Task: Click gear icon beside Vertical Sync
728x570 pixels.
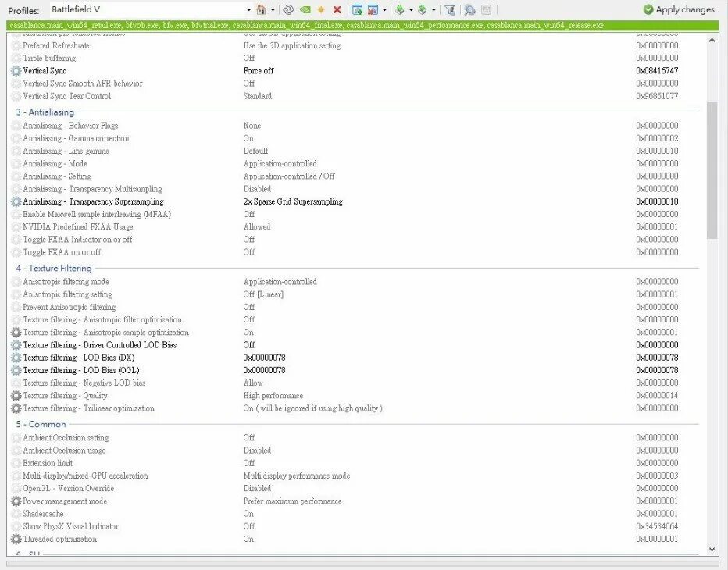Action: (x=16, y=70)
